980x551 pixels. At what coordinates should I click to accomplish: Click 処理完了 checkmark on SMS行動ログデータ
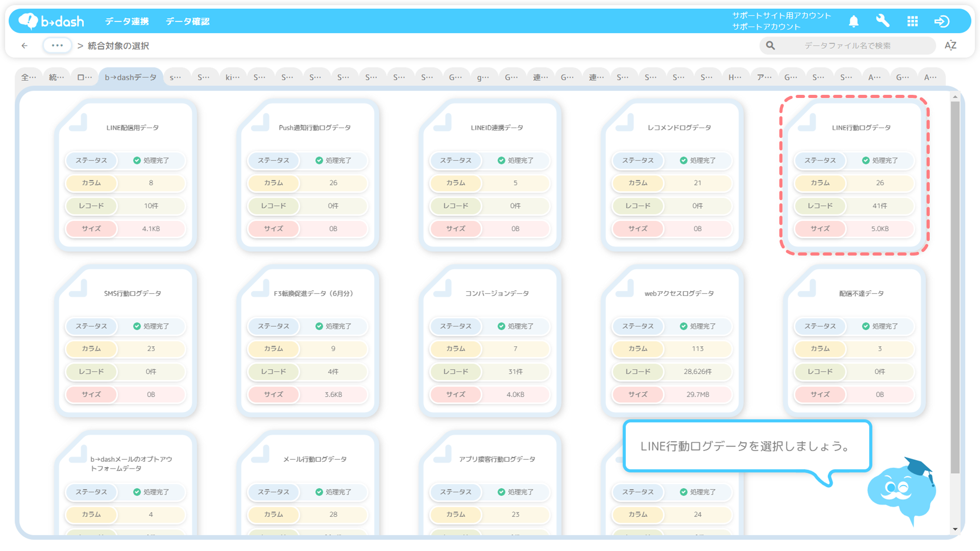tap(137, 326)
